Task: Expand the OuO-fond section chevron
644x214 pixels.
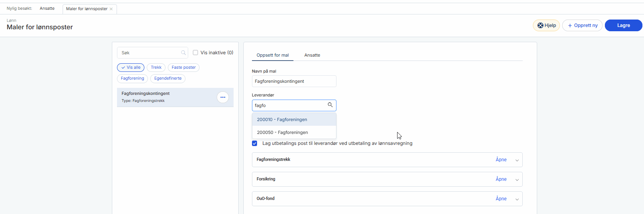Action: (517, 199)
